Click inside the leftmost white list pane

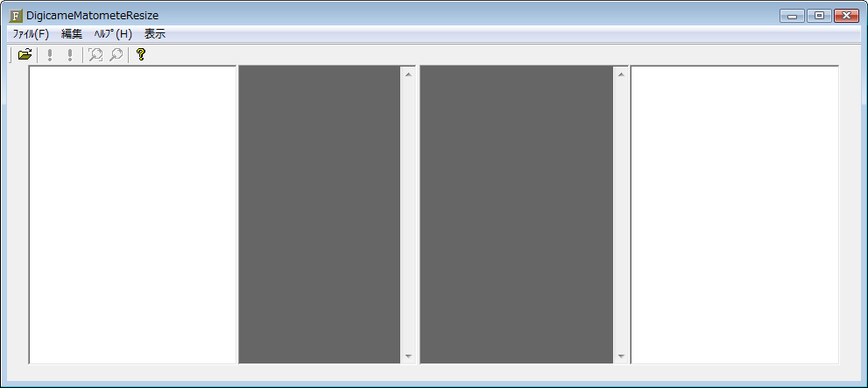133,215
